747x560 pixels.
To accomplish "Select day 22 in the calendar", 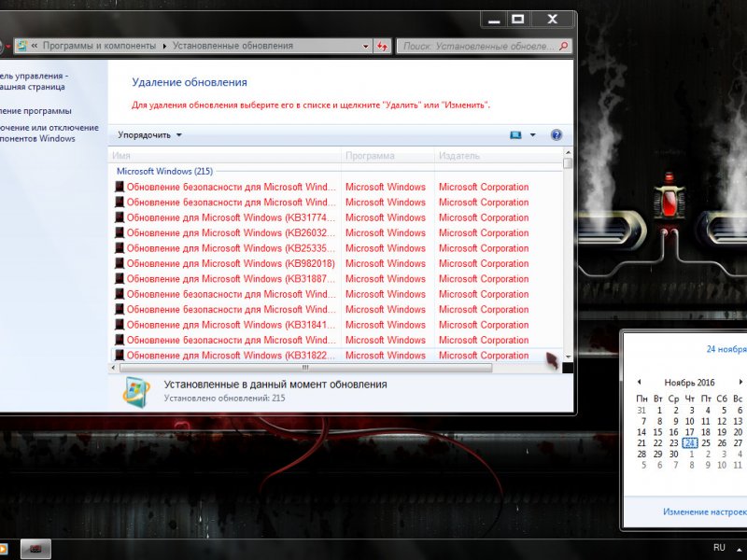I will [x=657, y=443].
